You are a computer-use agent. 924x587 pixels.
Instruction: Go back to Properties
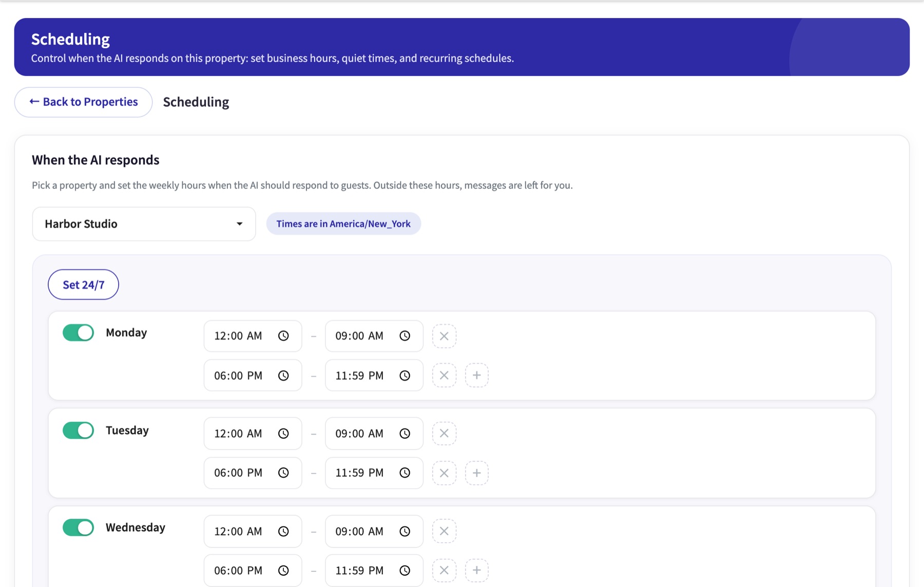83,102
